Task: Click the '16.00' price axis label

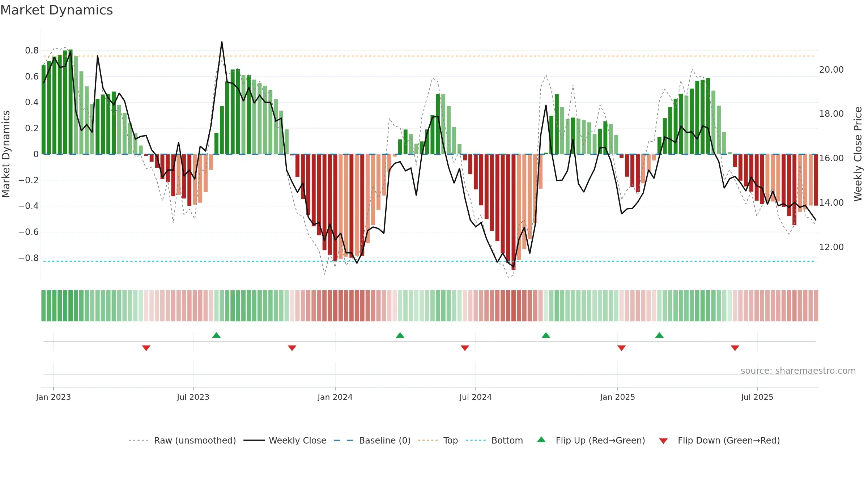Action: (x=831, y=158)
